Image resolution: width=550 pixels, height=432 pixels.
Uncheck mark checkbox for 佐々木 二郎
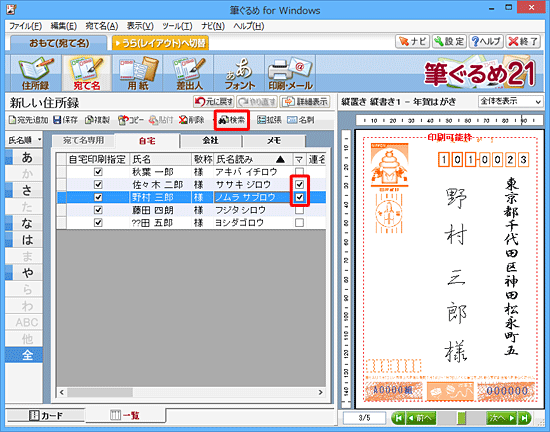[299, 184]
